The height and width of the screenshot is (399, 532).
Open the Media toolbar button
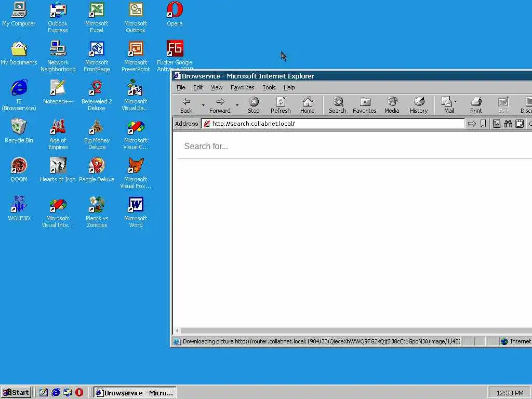coord(392,105)
